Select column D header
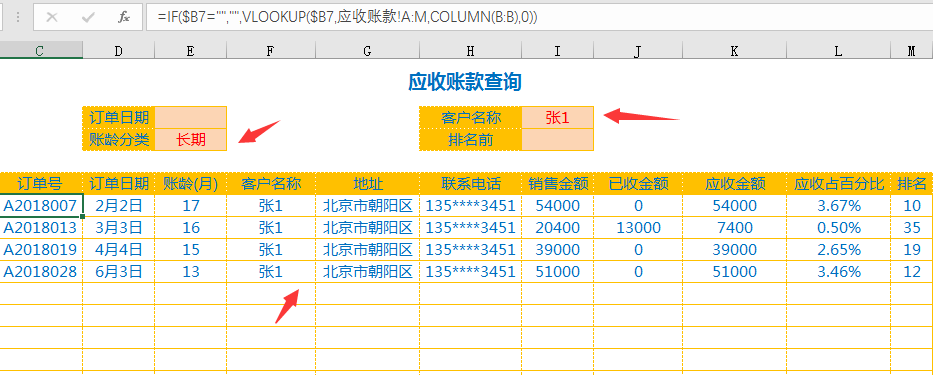The height and width of the screenshot is (375, 933). (x=118, y=51)
